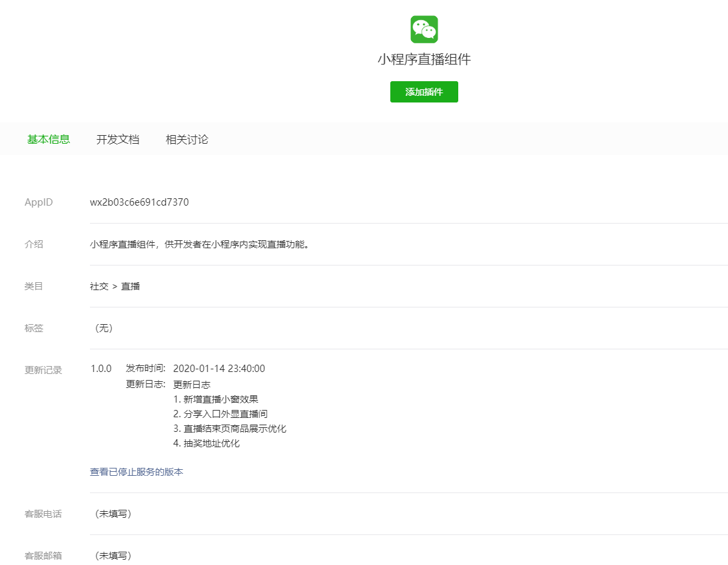This screenshot has width=728, height=565.
Task: Click the version number 1.0.0
Action: pos(101,369)
